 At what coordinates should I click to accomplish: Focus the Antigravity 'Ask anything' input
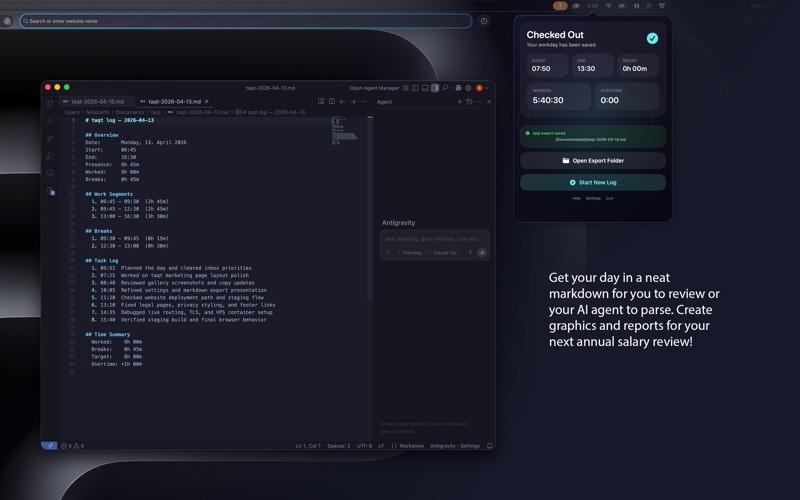point(434,239)
